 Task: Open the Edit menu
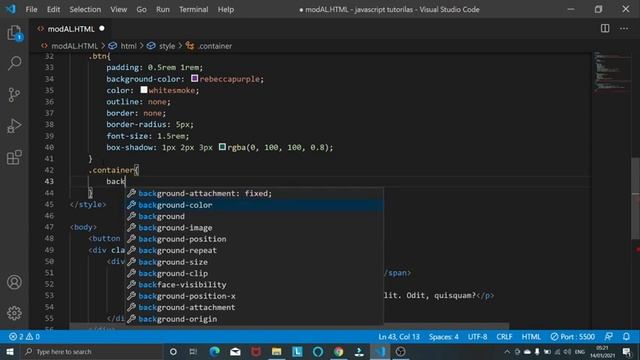(53, 9)
